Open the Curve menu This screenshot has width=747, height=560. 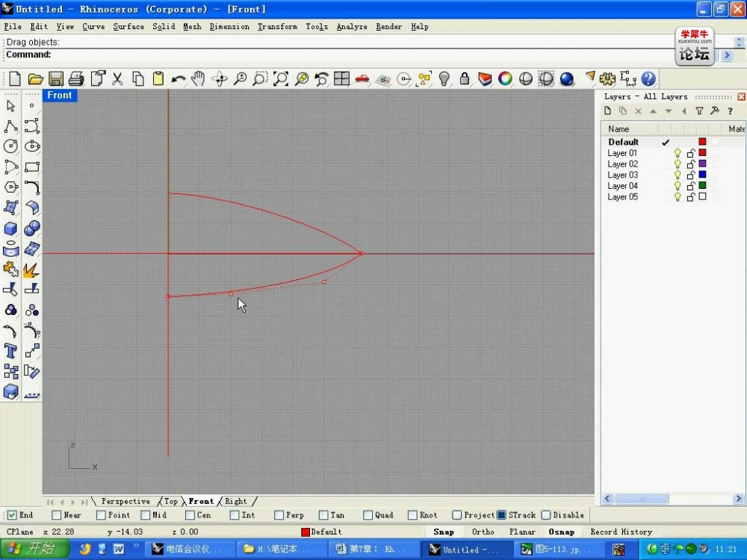click(x=93, y=27)
